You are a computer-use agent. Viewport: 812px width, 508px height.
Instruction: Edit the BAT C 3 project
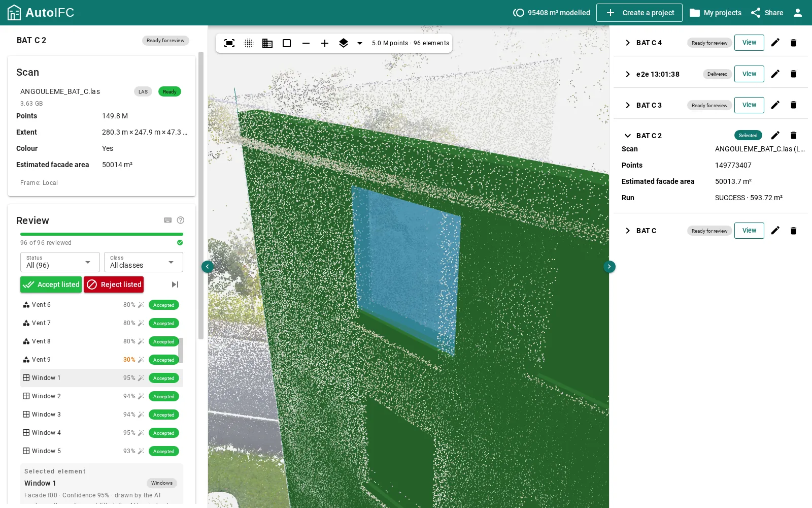point(775,105)
